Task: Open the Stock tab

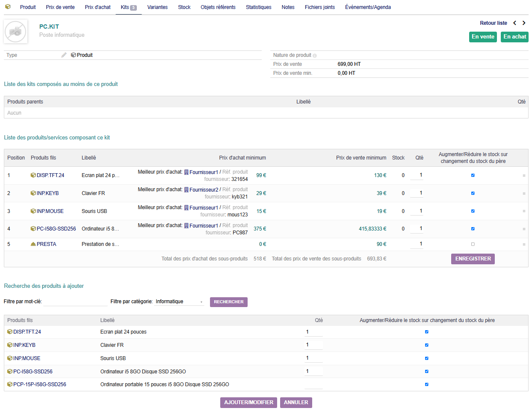Action: click(x=184, y=7)
